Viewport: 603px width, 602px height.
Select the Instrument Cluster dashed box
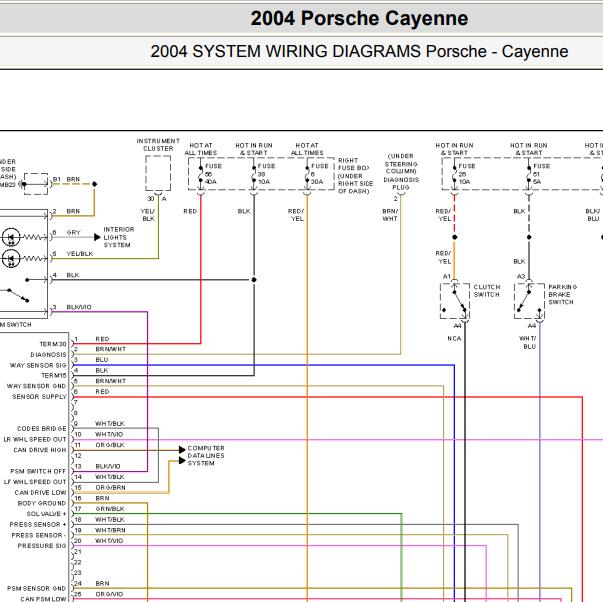click(x=158, y=173)
